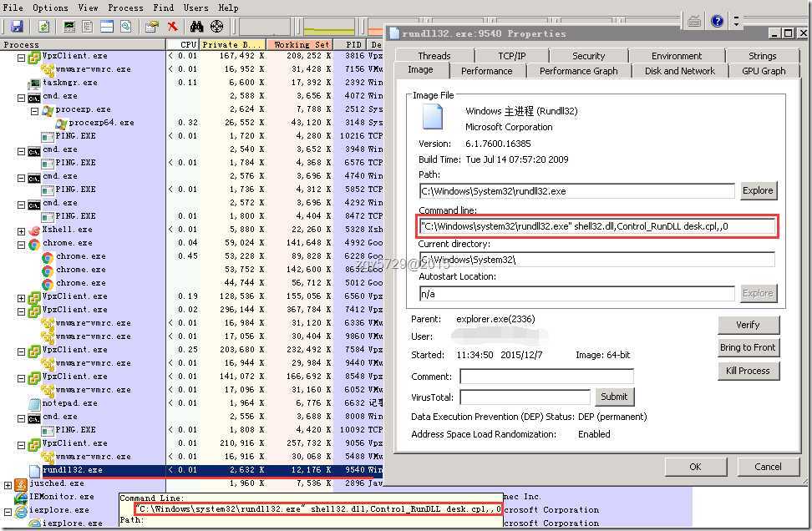
Task: Click the blue help question mark icon
Action: click(718, 21)
